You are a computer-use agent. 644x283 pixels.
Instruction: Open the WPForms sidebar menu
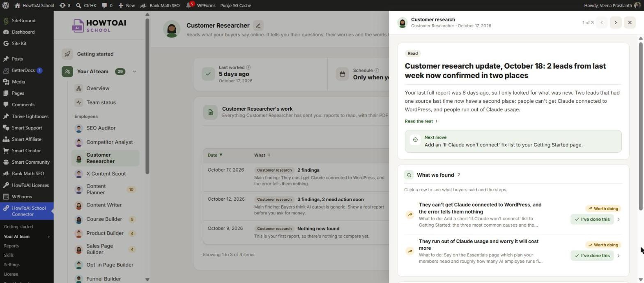[x=22, y=197]
